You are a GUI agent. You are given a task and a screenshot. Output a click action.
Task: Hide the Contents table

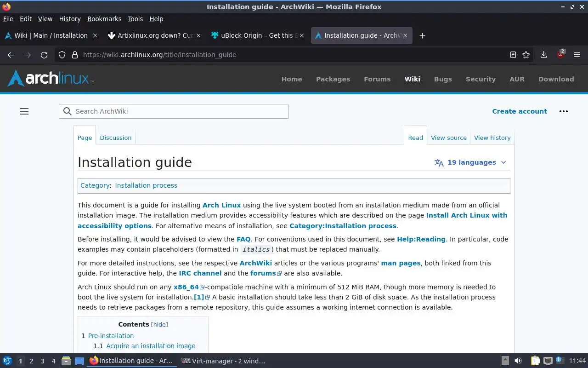click(x=159, y=324)
